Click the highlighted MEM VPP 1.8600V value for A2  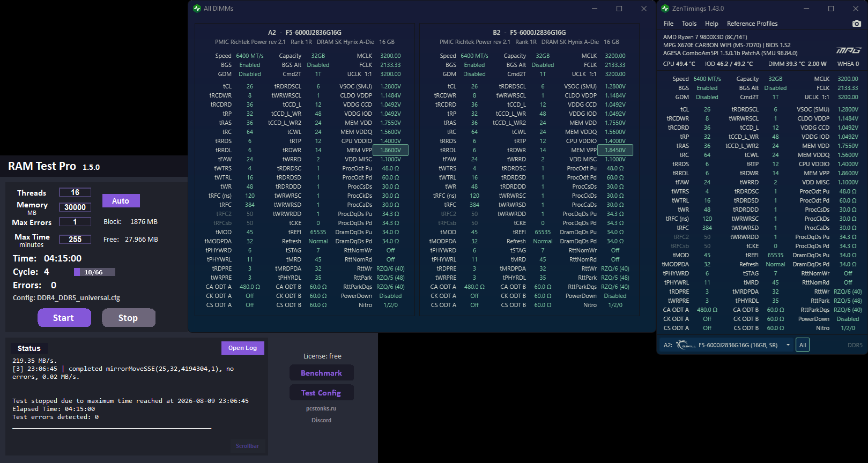390,150
